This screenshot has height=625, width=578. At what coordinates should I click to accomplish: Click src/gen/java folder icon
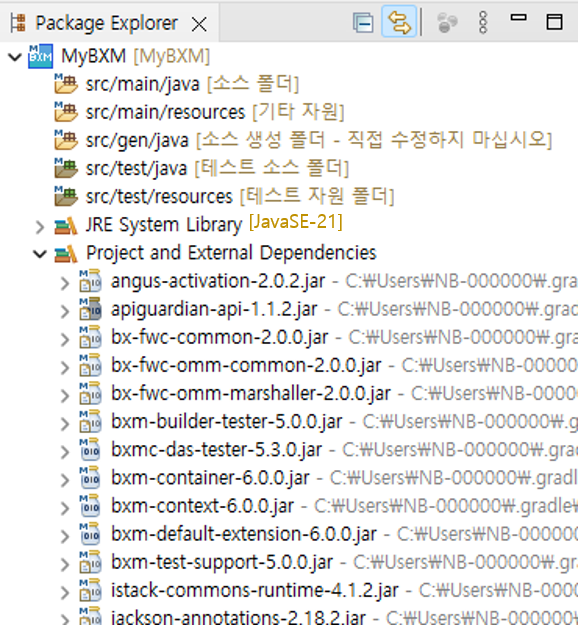pos(66,140)
